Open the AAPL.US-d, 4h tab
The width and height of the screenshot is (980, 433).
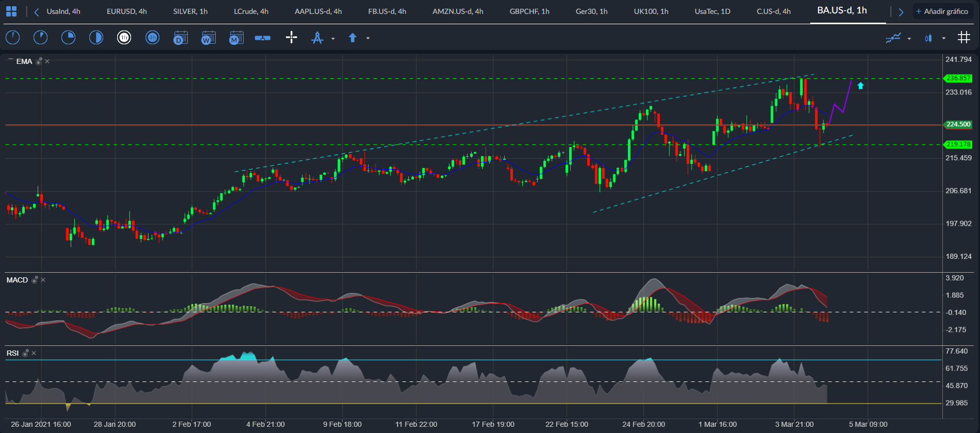click(318, 11)
